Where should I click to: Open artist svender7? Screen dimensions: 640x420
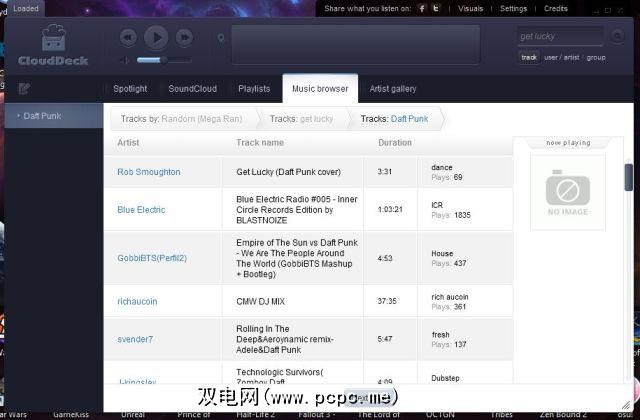[x=135, y=339]
